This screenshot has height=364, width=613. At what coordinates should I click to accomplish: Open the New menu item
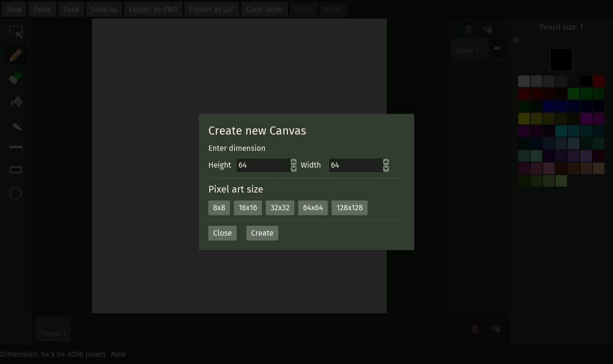pos(14,9)
